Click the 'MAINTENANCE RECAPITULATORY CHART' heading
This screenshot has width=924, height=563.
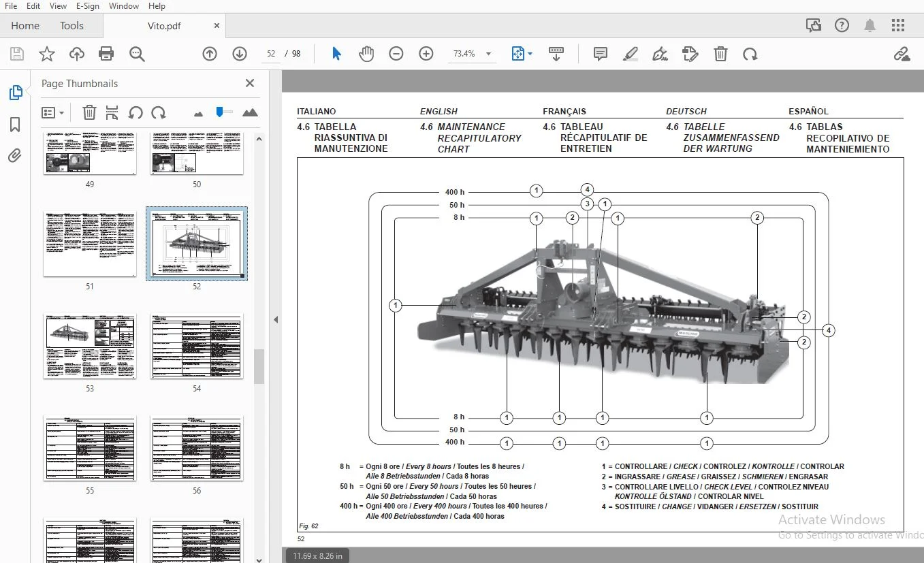coord(479,138)
